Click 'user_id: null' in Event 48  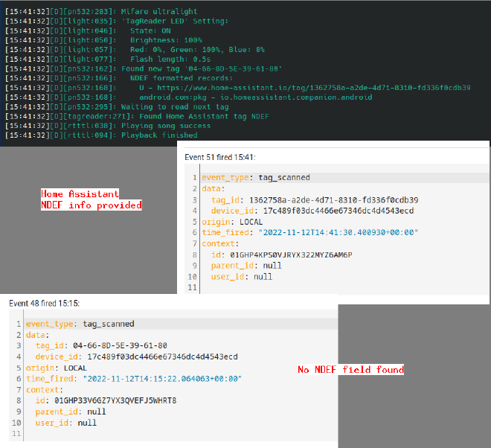[x=65, y=423]
